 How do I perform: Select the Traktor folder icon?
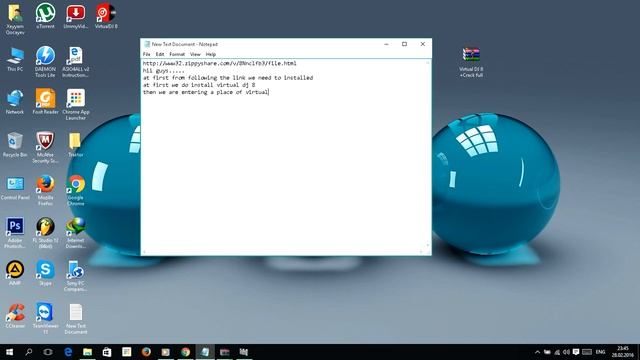76,145
